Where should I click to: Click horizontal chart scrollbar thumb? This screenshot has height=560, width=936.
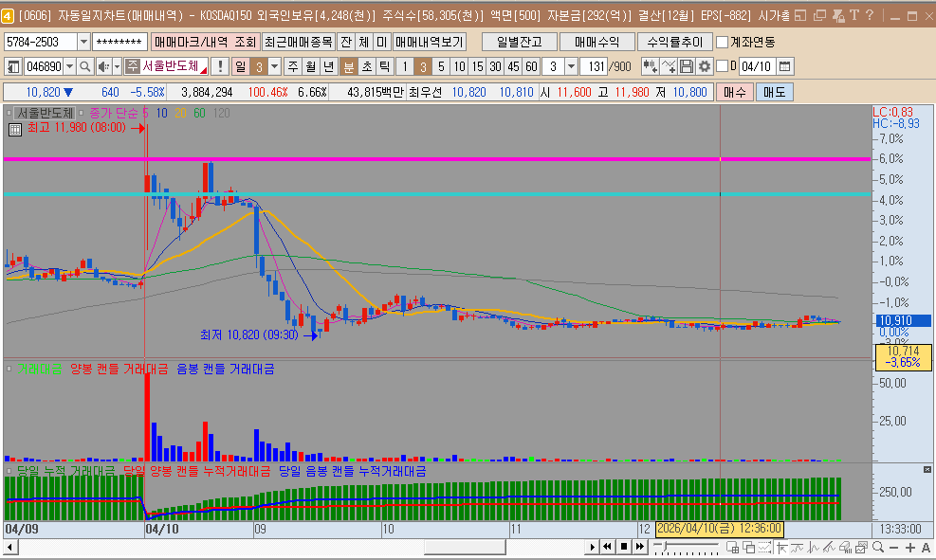coord(465,547)
